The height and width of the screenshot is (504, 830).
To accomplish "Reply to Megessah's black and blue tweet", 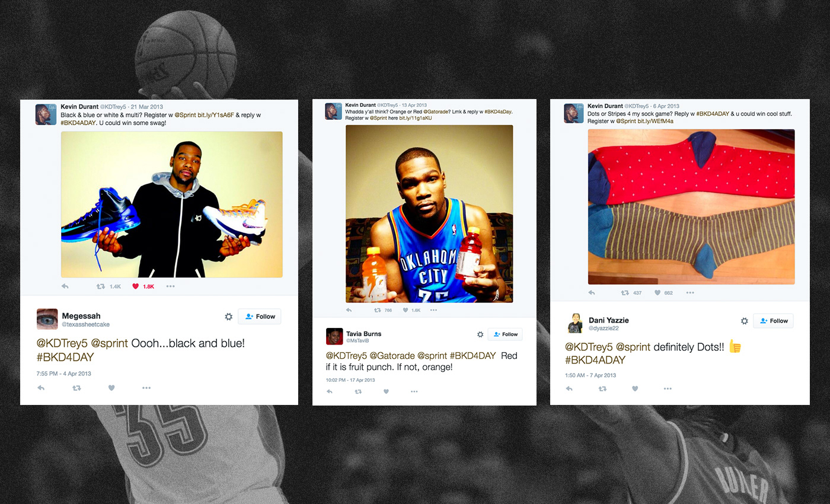I will (41, 388).
